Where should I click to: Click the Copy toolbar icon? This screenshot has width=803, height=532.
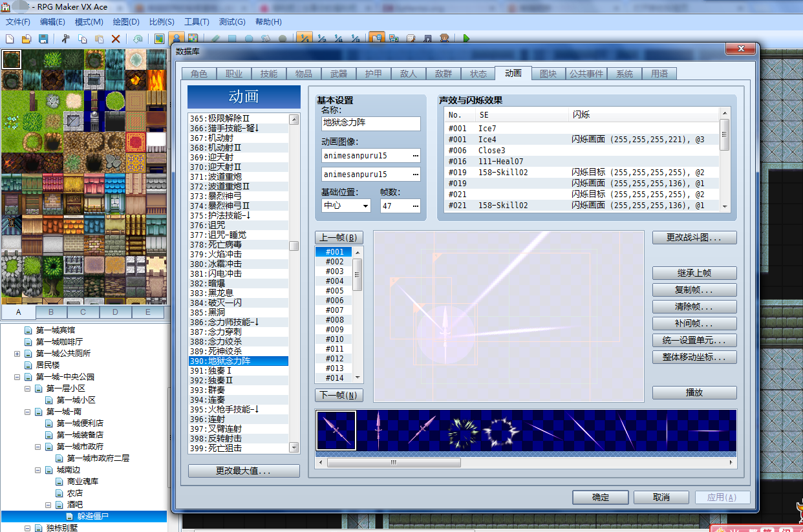coord(82,39)
